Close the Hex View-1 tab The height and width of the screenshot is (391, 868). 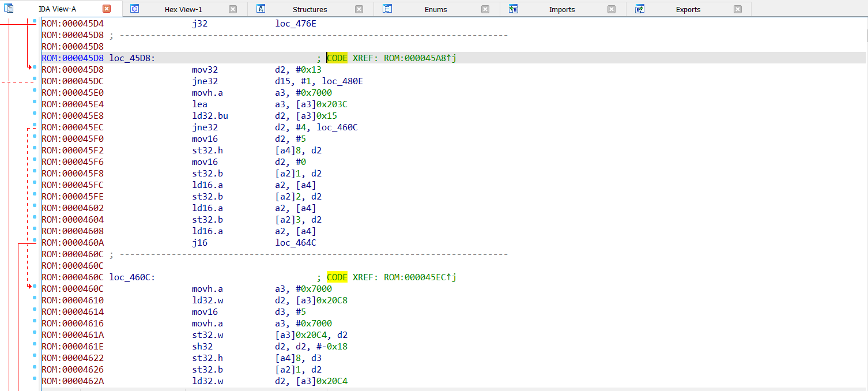[x=233, y=9]
